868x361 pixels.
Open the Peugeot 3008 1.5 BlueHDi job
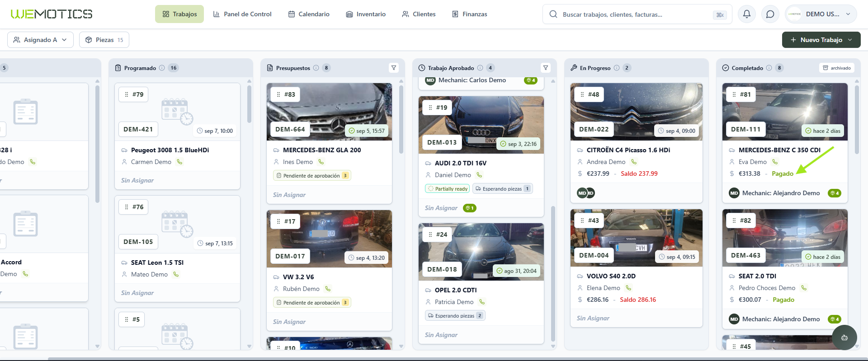(x=170, y=150)
